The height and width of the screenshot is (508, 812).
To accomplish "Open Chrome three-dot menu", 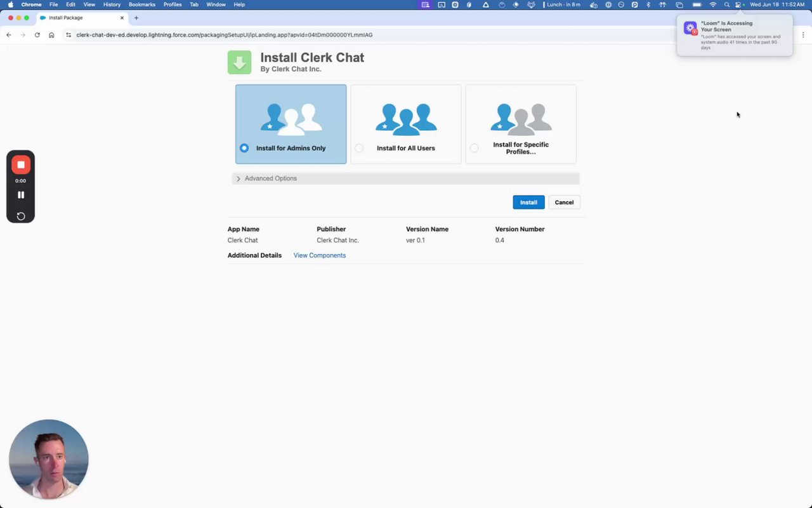I will pos(803,35).
